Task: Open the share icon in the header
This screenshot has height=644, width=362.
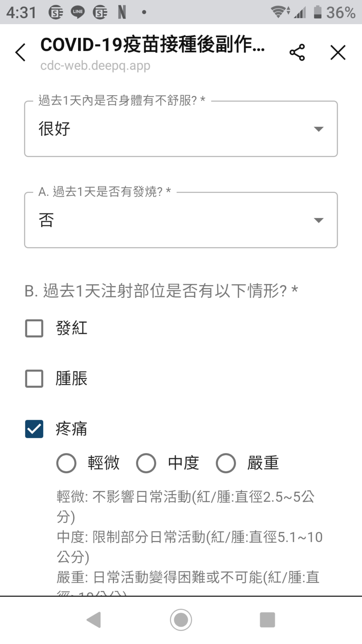Action: [x=297, y=52]
